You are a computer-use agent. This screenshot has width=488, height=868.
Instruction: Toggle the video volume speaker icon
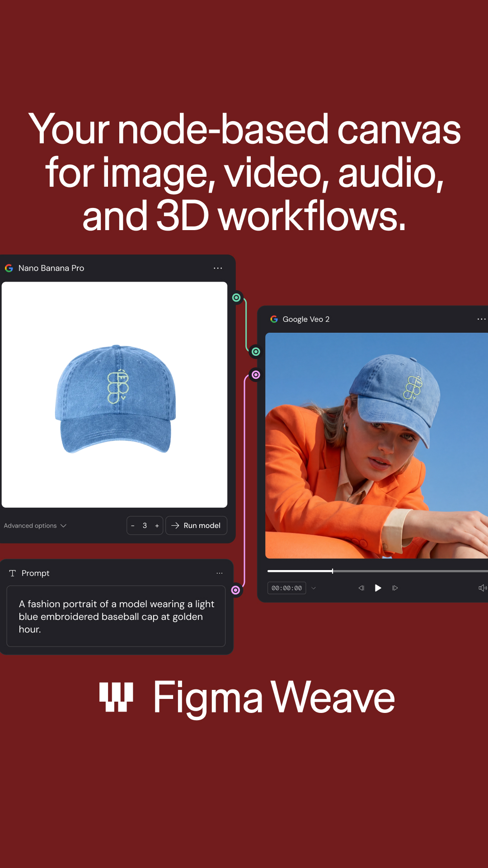pos(483,588)
